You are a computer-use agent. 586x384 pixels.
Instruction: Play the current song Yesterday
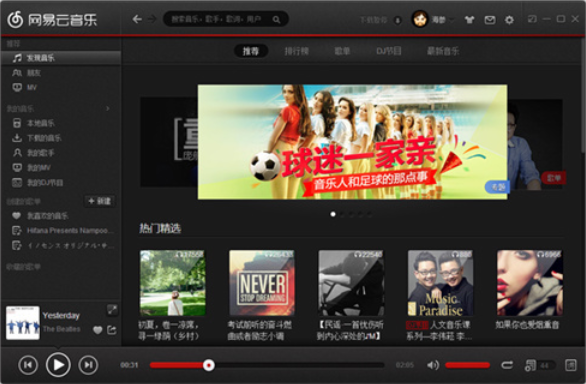click(x=58, y=365)
